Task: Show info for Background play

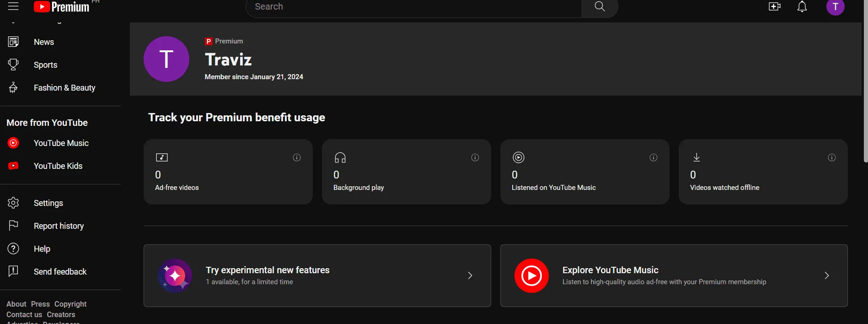Action: [475, 157]
